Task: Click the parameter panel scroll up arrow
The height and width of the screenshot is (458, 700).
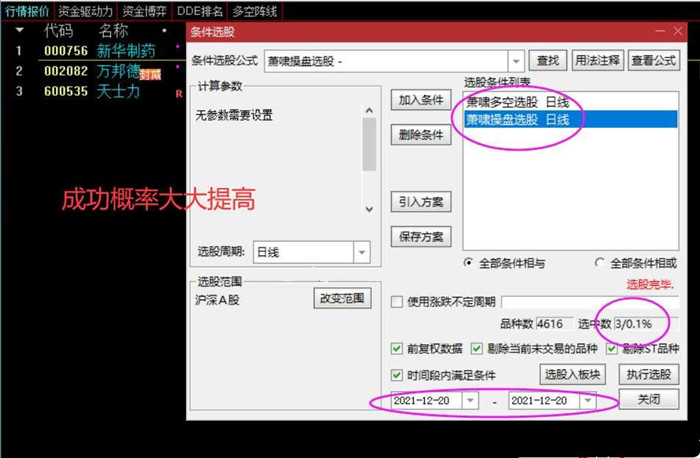Action: [369, 110]
